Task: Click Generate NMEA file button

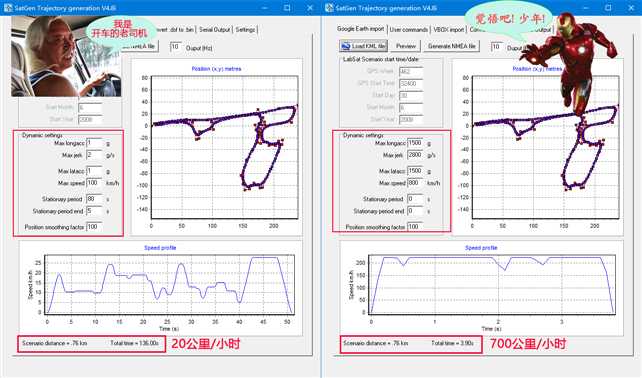Action: [452, 46]
